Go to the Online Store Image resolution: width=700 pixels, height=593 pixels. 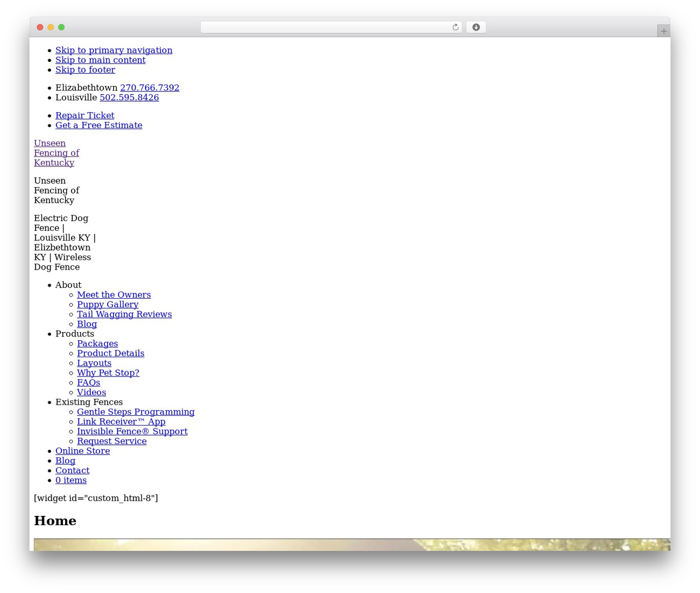(83, 452)
